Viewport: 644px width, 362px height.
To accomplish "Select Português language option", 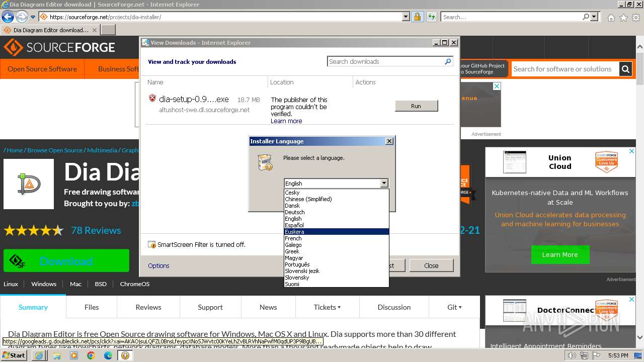I will coord(336,264).
